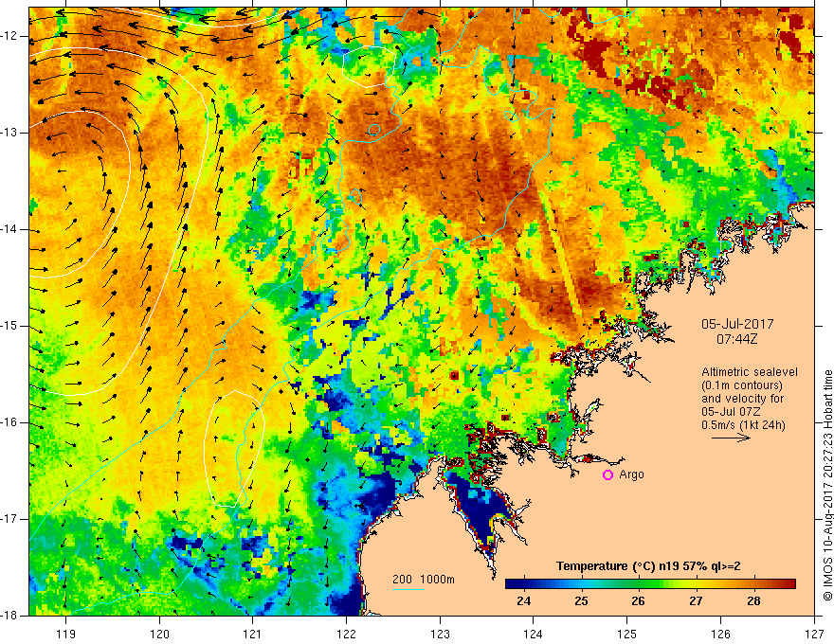The width and height of the screenshot is (834, 644).
Task: Click latitude axis label -15
Action: (x=9, y=326)
